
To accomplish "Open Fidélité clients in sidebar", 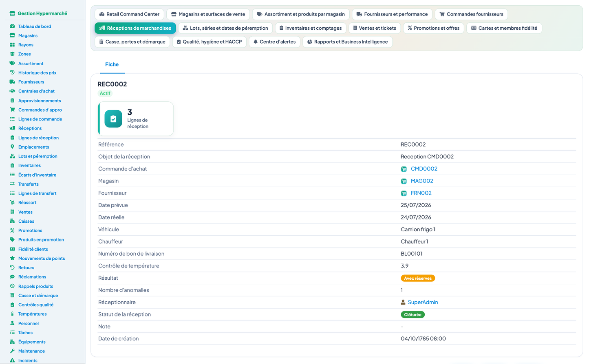I will (33, 249).
